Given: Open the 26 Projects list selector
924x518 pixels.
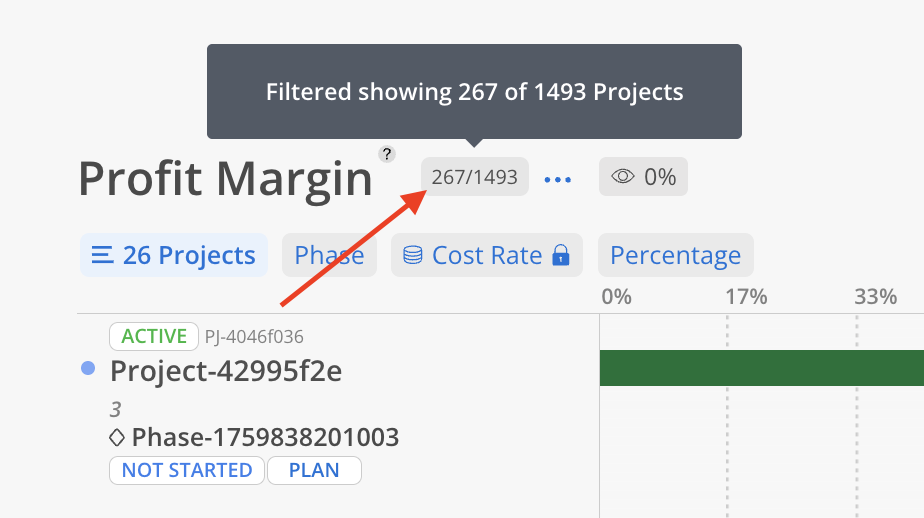Looking at the screenshot, I should click(174, 255).
